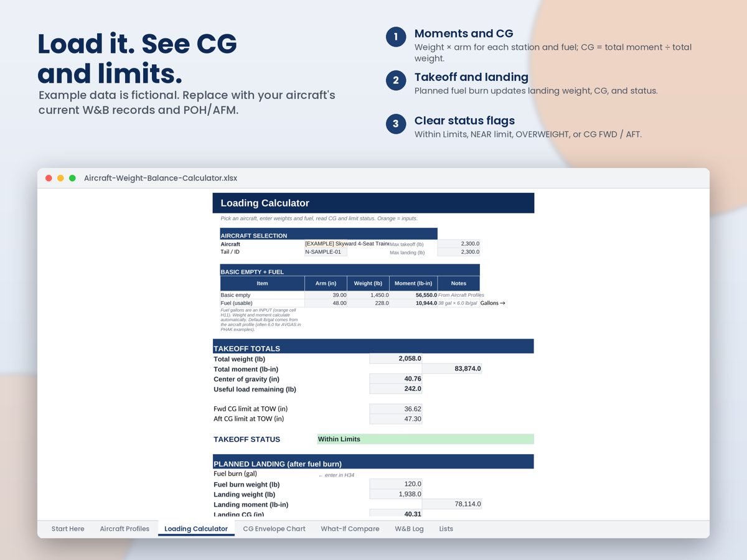Open the Lists sheet tab
747x560 pixels.
[446, 529]
